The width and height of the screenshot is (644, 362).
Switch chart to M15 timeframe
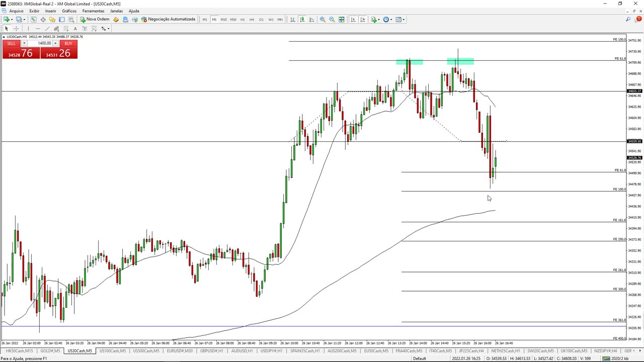[x=223, y=20]
